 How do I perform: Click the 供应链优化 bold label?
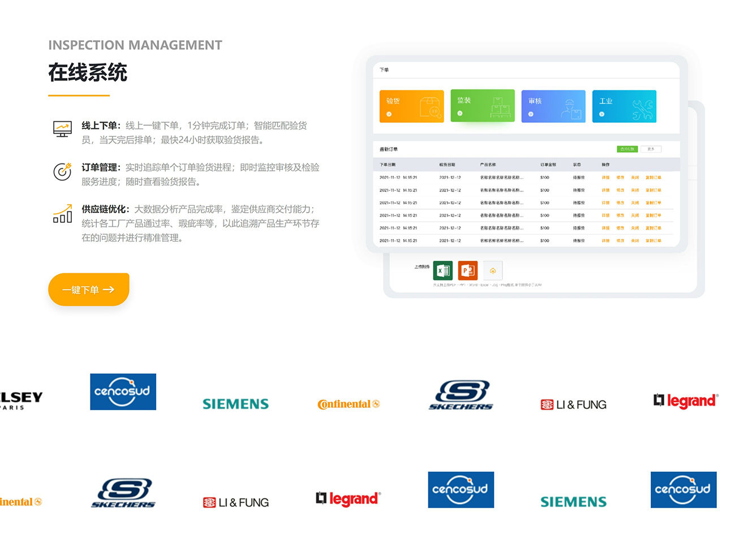106,209
